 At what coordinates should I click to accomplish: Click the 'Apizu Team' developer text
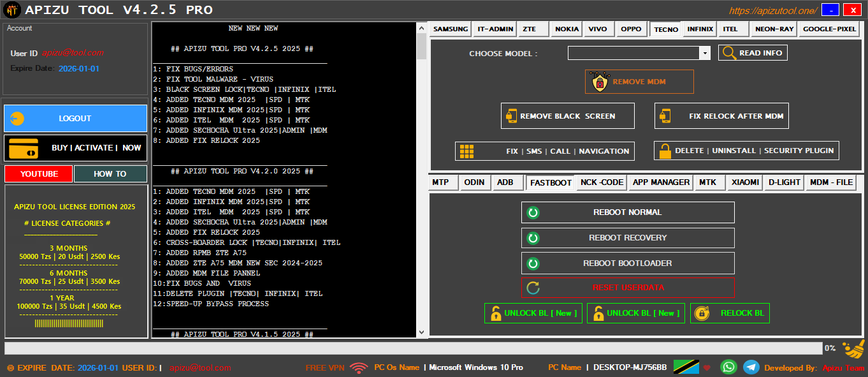click(x=843, y=367)
